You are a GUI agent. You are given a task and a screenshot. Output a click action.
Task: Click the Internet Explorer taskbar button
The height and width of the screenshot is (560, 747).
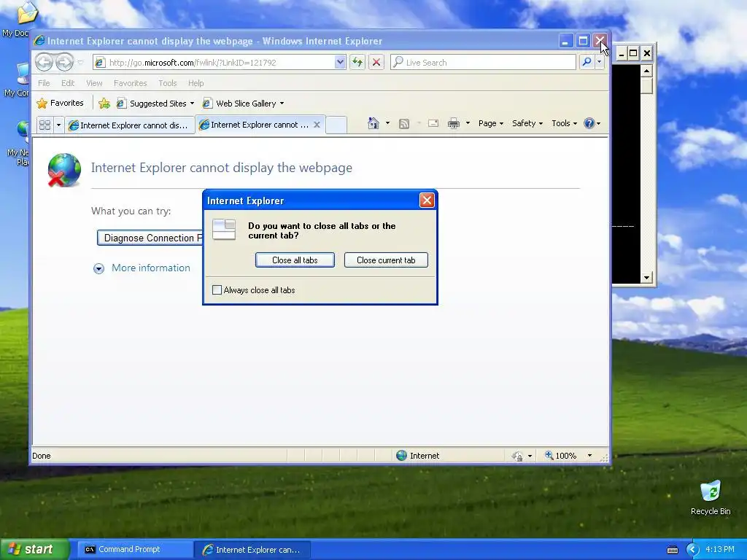click(252, 550)
